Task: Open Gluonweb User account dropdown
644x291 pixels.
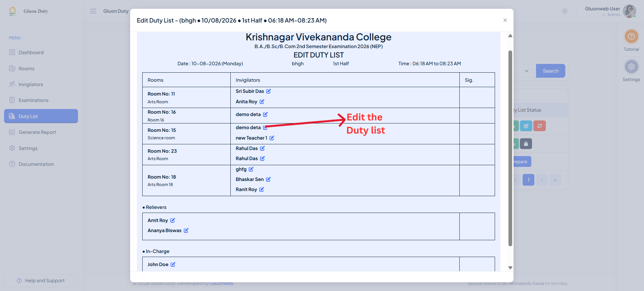Action: [610, 11]
